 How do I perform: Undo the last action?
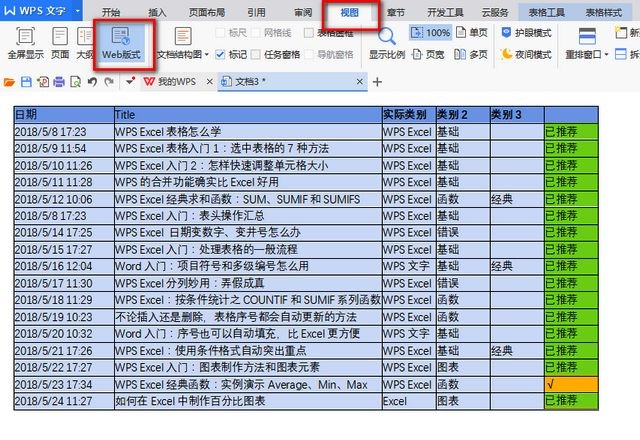click(x=92, y=82)
